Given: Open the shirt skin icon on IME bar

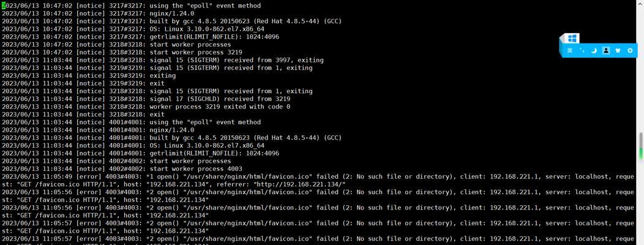Looking at the screenshot, I should click(618, 51).
